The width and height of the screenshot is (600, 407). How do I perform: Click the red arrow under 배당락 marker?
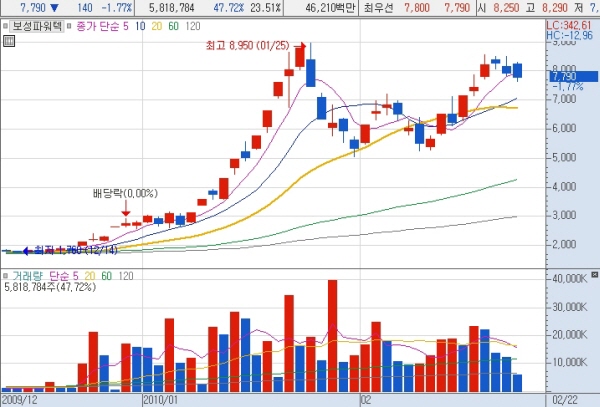click(x=126, y=211)
